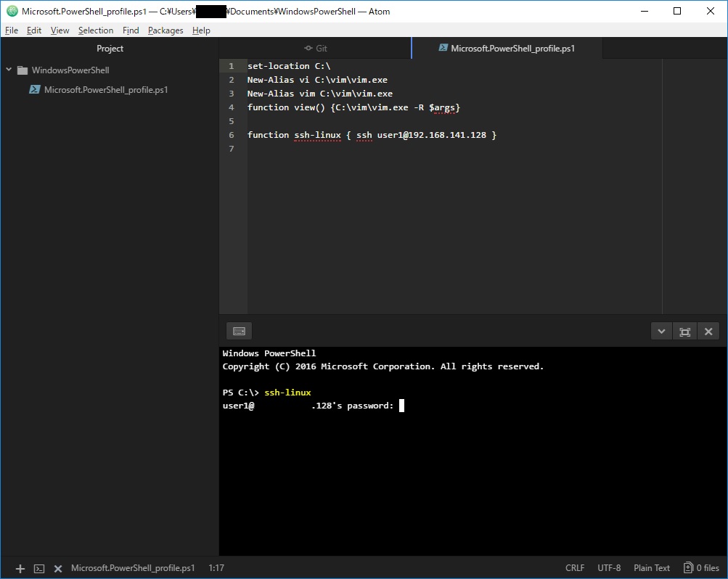Close the terminal panel with its X button
Image resolution: width=728 pixels, height=579 pixels.
(x=708, y=331)
